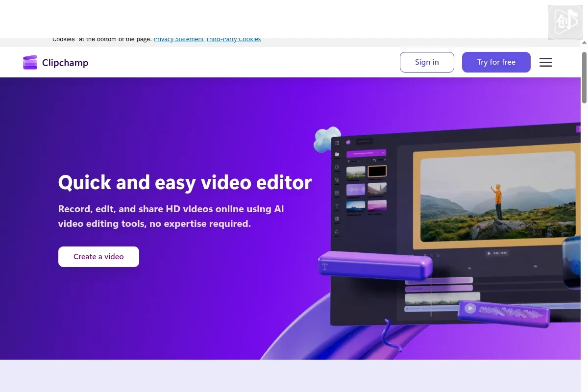588x392 pixels.
Task: Click the Try for free button
Action: click(496, 62)
